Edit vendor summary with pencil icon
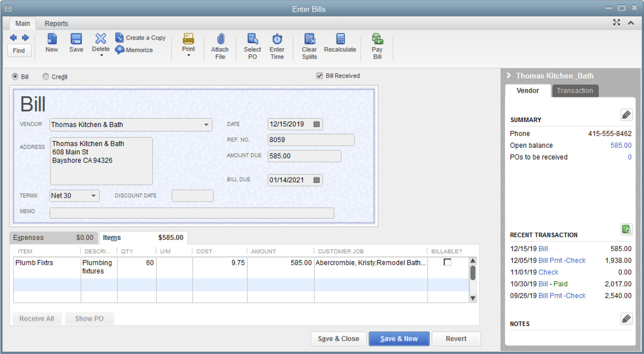 coord(627,114)
